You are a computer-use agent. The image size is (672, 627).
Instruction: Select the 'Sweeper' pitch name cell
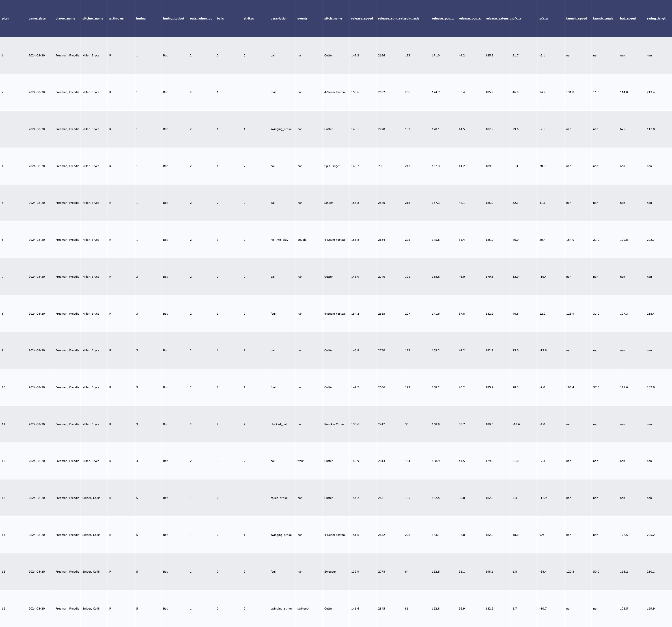click(330, 572)
